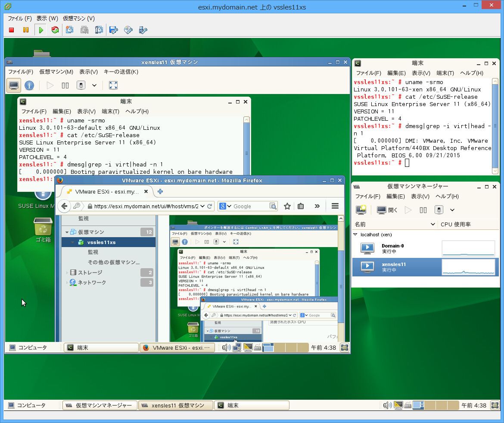Open 編集(E) menu in Virtual Machine Manager
This screenshot has height=423, width=504.
pyautogui.click(x=396, y=196)
